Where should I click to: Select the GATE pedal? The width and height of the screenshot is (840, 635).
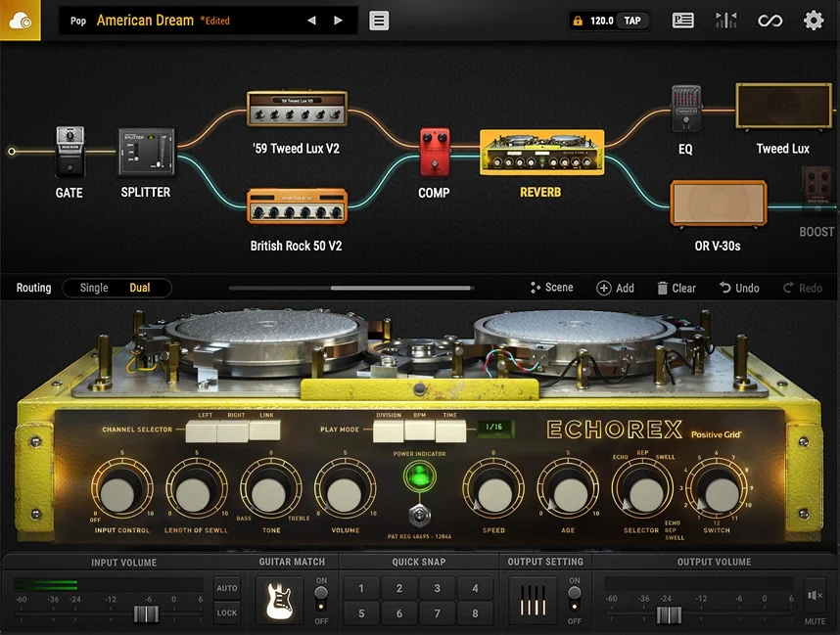click(70, 152)
